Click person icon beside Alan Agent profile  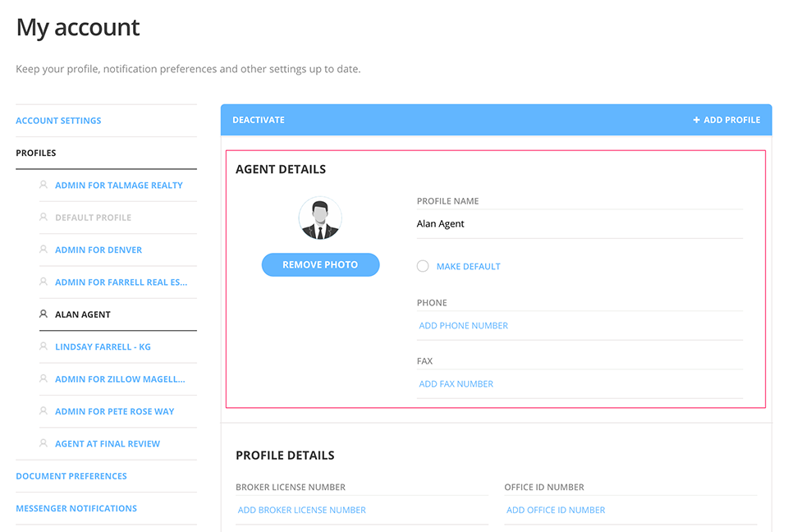point(44,314)
